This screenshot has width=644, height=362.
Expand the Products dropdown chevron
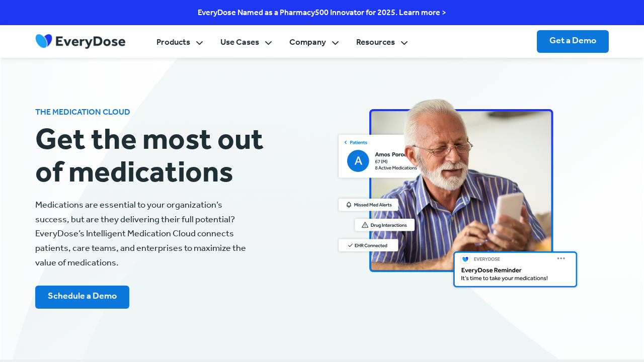[x=199, y=43]
